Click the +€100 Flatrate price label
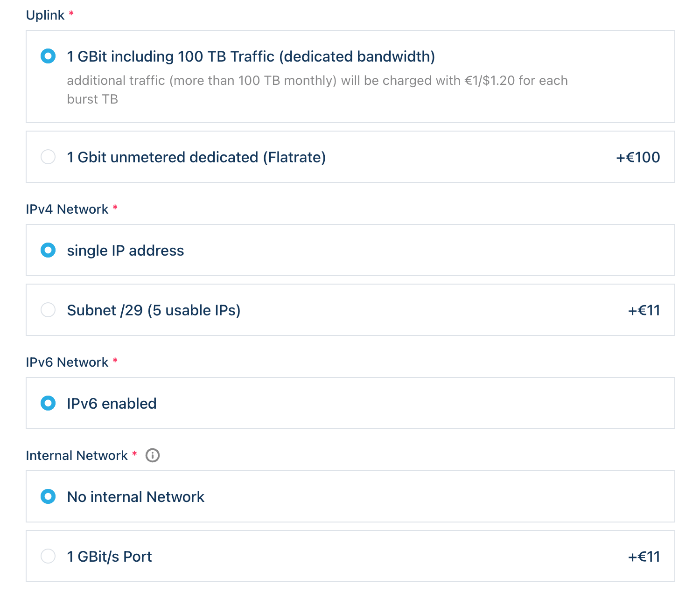Viewport: 700px width, 599px height. pos(638,157)
